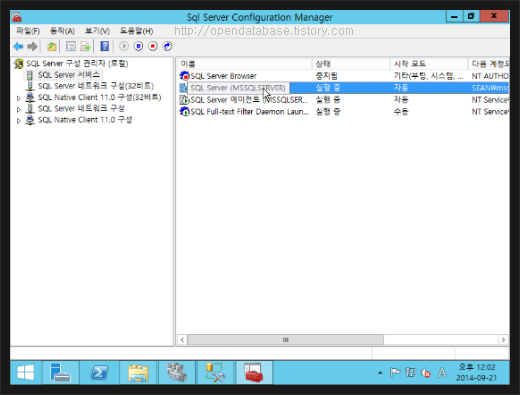Image resolution: width=520 pixels, height=395 pixels.
Task: Select SQL Server 네트워크 구성 tree item
Action: 81,108
